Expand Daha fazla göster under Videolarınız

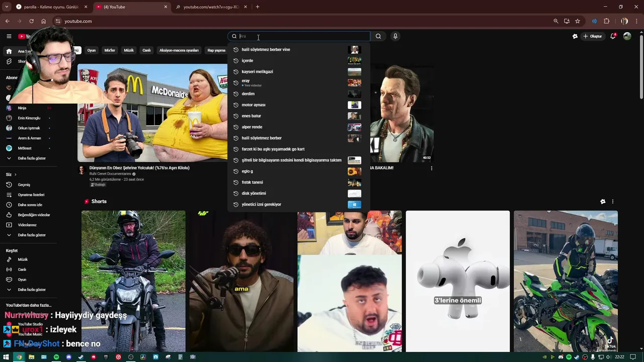[x=31, y=235]
